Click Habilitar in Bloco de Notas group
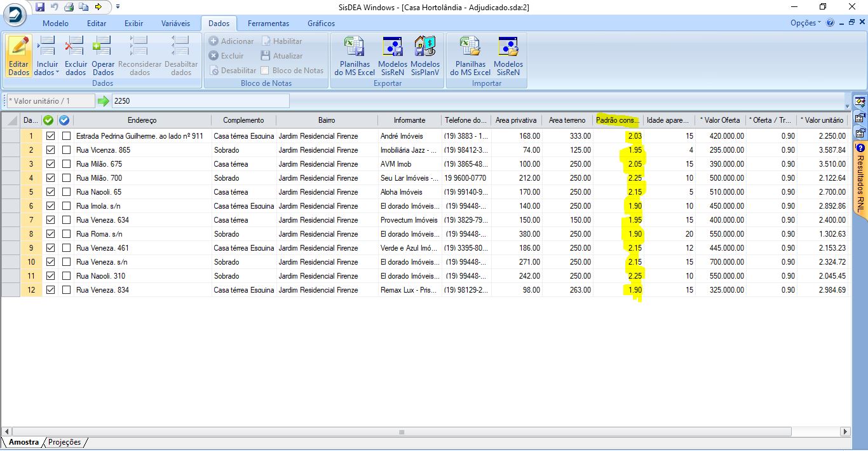Image resolution: width=868 pixels, height=451 pixels. click(x=281, y=41)
